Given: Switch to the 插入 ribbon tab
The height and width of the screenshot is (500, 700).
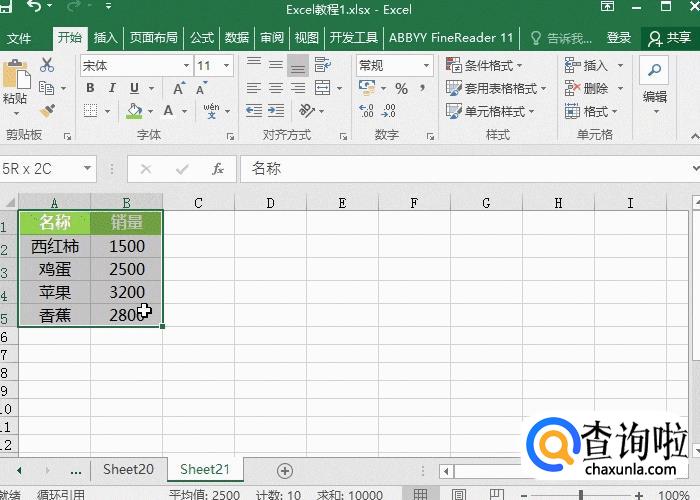Looking at the screenshot, I should pyautogui.click(x=105, y=38).
